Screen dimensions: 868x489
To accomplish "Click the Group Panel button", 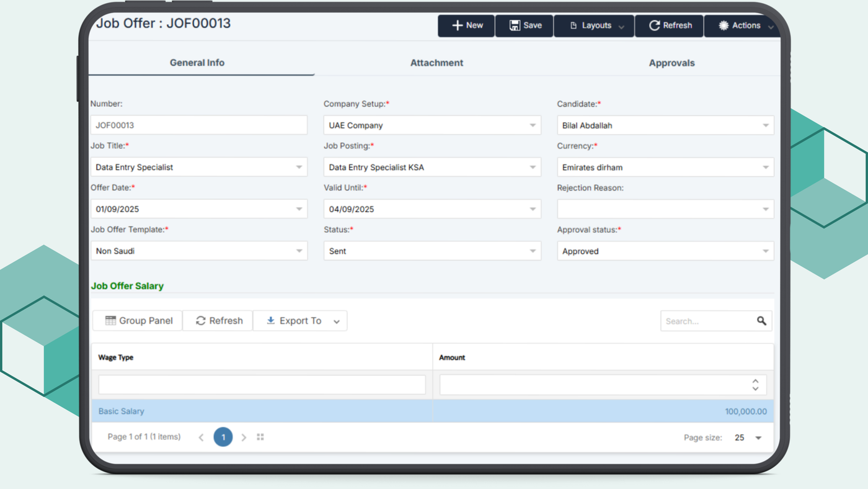I will click(x=137, y=321).
